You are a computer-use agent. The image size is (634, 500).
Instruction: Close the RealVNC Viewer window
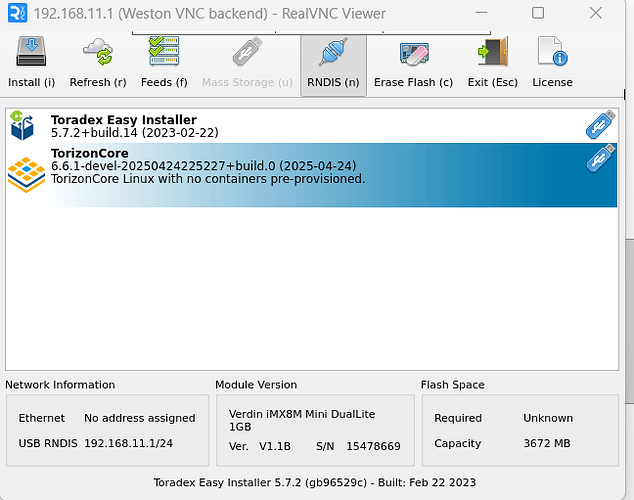pos(596,13)
